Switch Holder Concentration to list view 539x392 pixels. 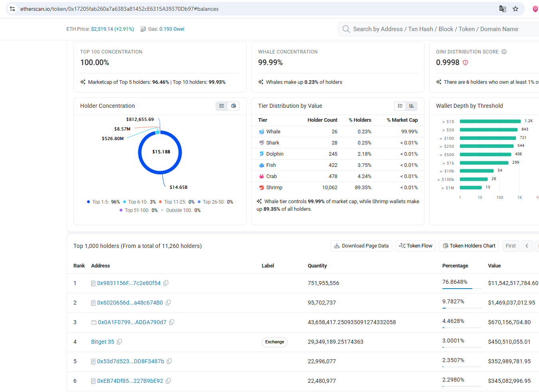pyautogui.click(x=222, y=106)
